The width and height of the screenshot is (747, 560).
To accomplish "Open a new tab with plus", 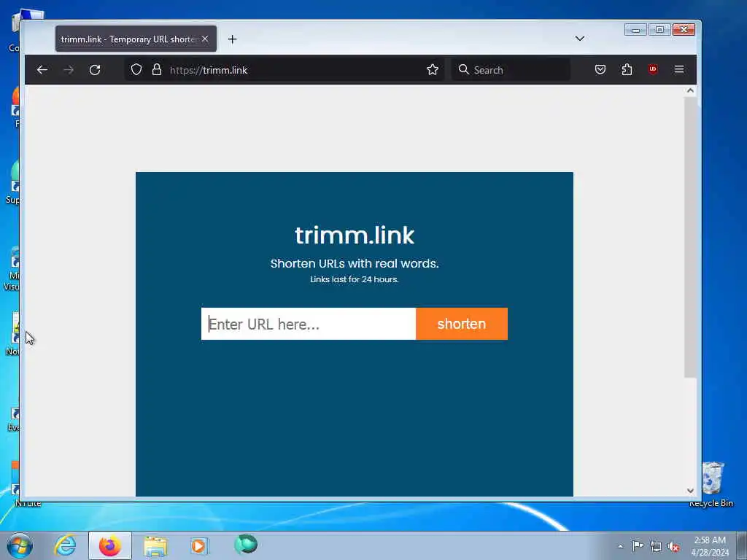I will 233,39.
